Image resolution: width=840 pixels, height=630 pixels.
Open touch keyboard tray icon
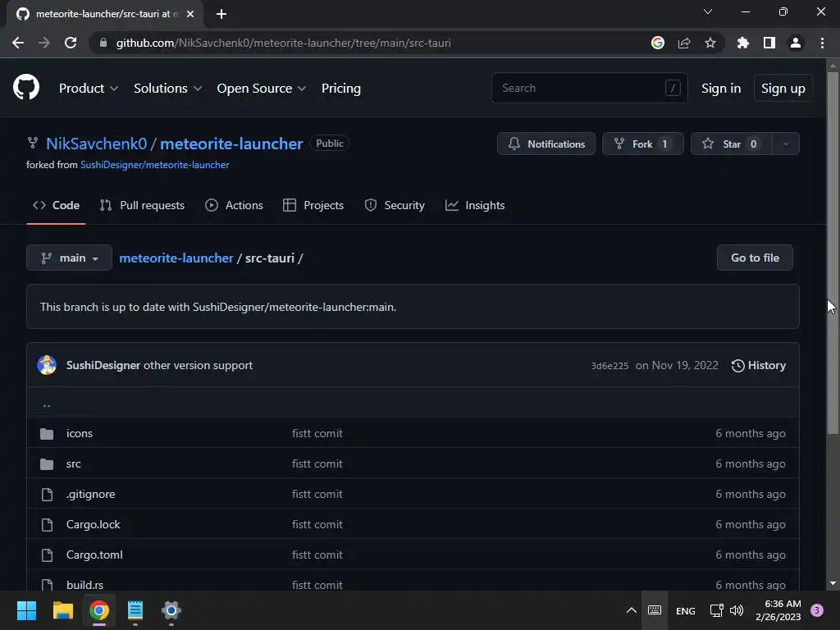click(655, 610)
